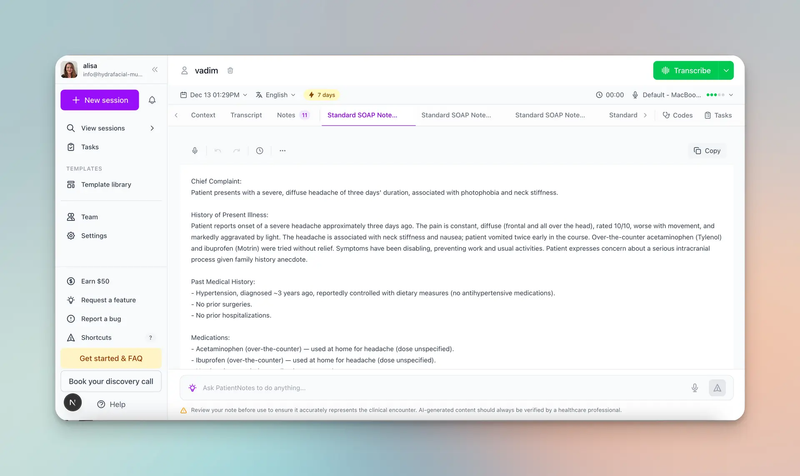Open the Codes panel

tap(678, 115)
